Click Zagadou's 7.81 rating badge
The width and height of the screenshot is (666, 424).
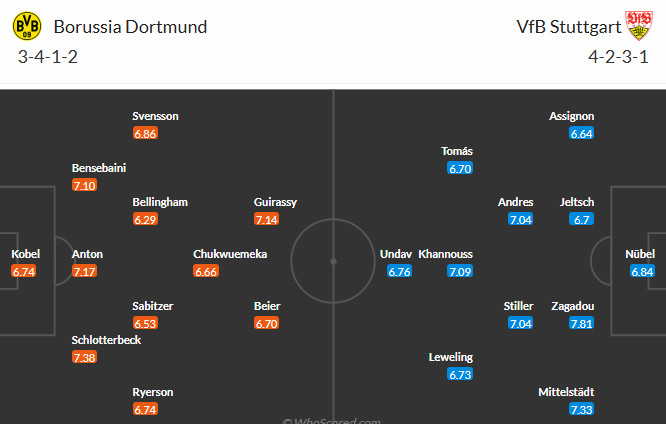(581, 323)
